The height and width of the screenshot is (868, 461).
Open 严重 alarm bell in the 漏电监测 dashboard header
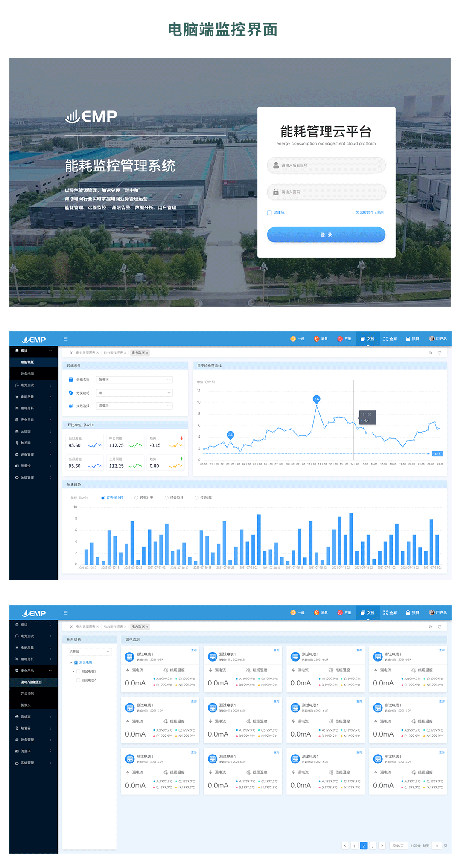tap(340, 613)
